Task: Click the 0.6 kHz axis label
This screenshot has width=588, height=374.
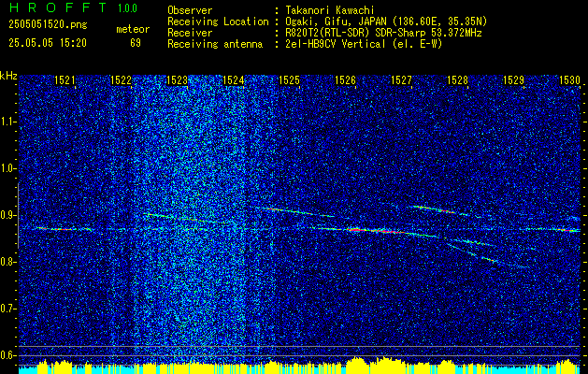Action: [x=7, y=355]
